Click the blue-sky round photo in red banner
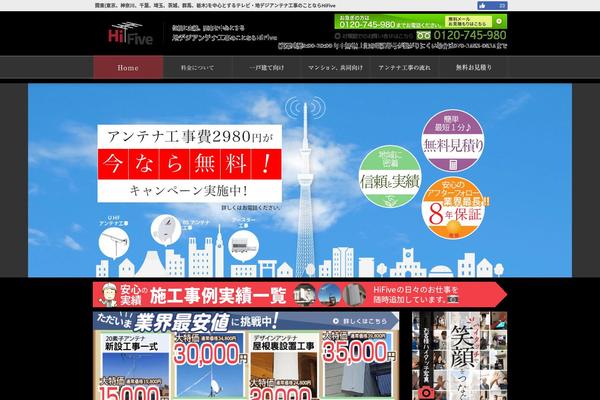600x400 pixels. click(x=329, y=295)
